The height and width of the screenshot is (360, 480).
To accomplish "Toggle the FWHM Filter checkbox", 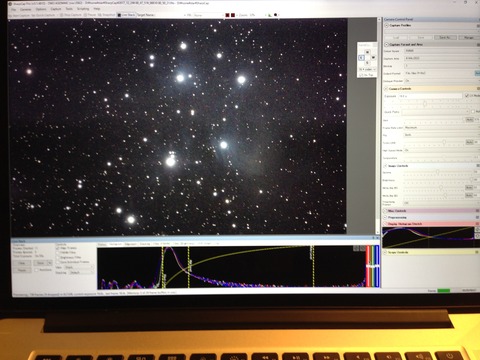I will coord(57,253).
